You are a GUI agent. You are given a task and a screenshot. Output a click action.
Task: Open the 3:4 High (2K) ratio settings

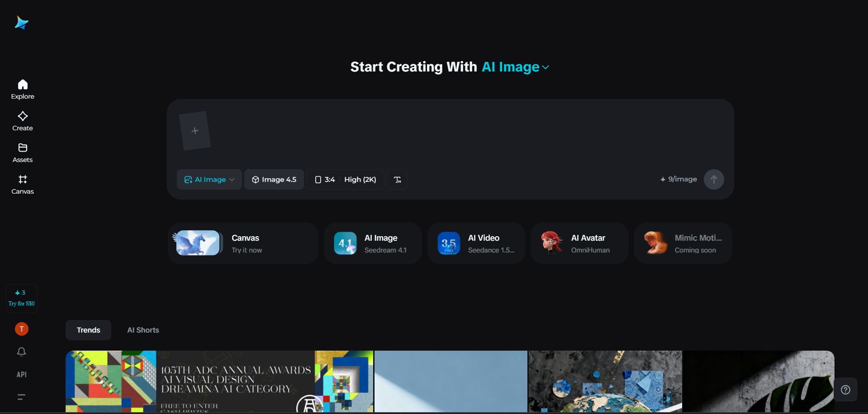click(346, 180)
